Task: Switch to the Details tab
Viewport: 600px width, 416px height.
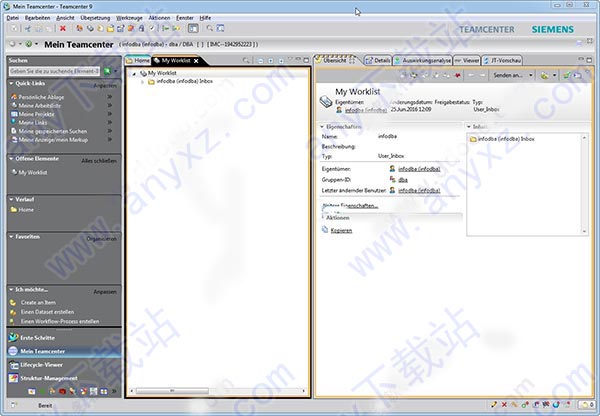Action: pos(378,60)
